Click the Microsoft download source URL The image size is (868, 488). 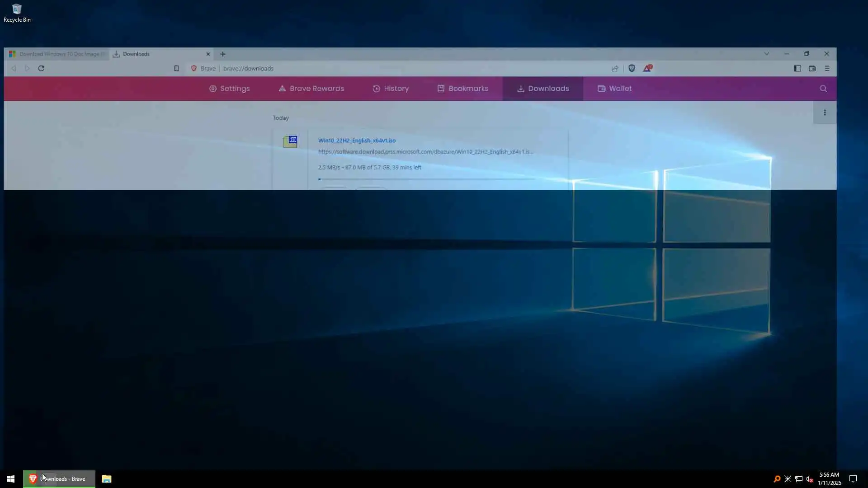425,152
